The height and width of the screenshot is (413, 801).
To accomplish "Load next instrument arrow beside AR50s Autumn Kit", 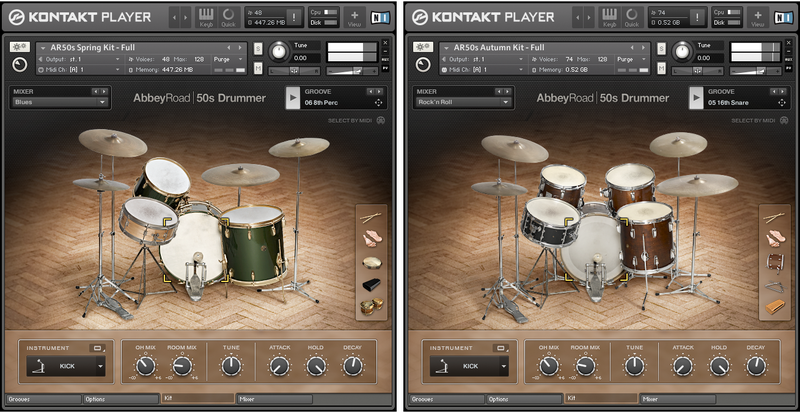I will (643, 48).
